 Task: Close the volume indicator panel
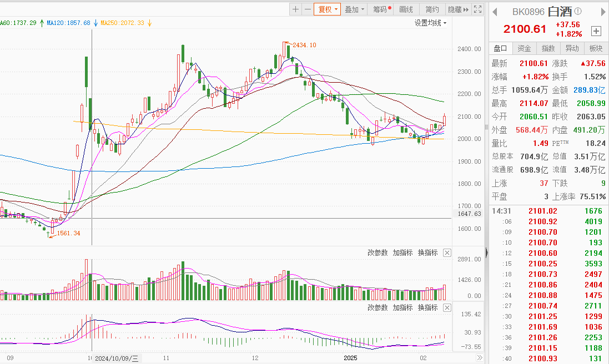tap(447, 253)
